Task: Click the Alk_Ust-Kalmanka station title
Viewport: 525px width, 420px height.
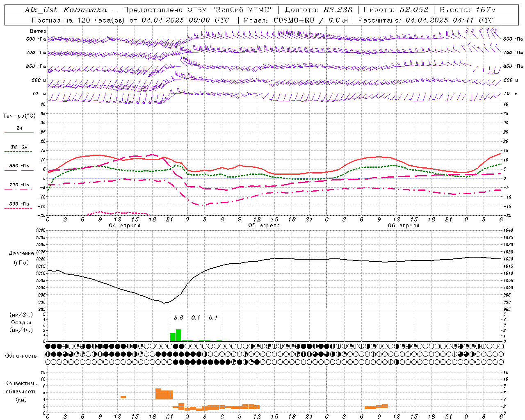Action: click(x=66, y=10)
